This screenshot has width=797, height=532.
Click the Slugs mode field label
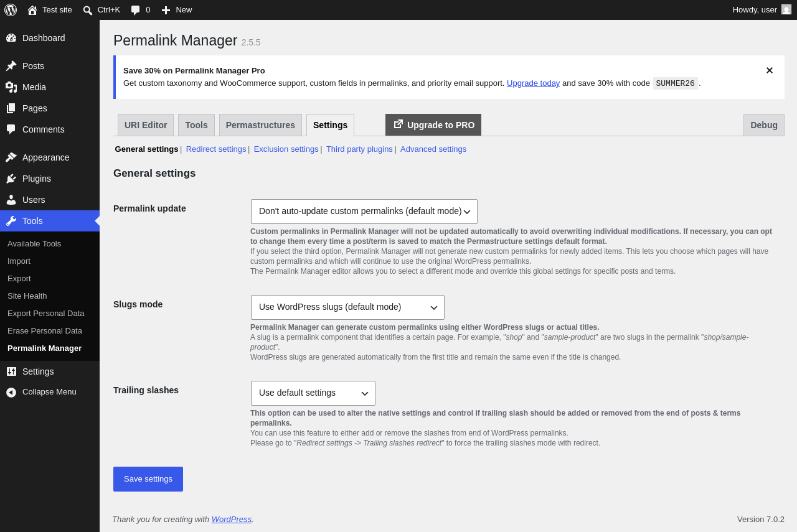[x=138, y=304]
